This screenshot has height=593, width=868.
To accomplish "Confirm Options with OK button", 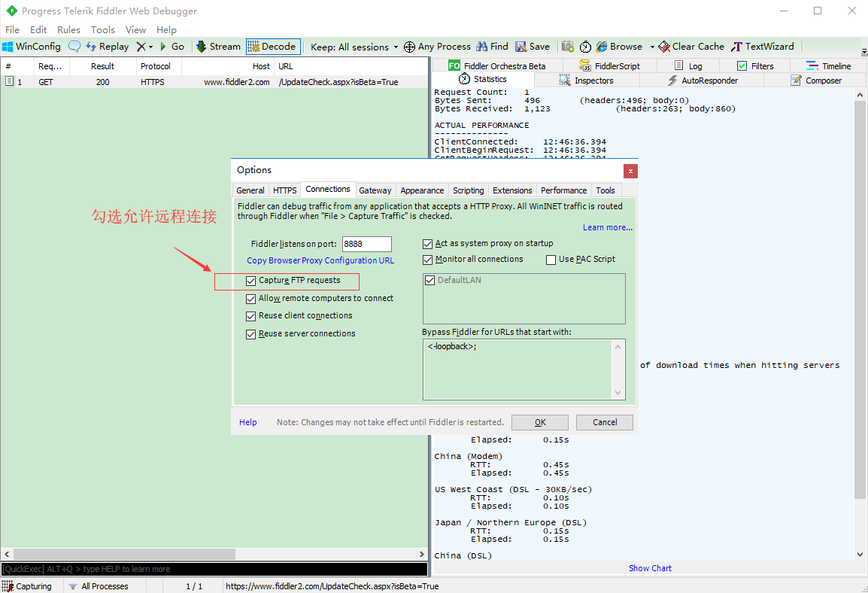I will tap(540, 422).
